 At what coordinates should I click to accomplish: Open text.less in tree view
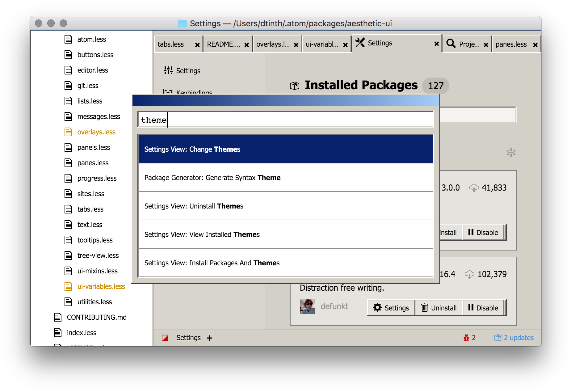90,225
